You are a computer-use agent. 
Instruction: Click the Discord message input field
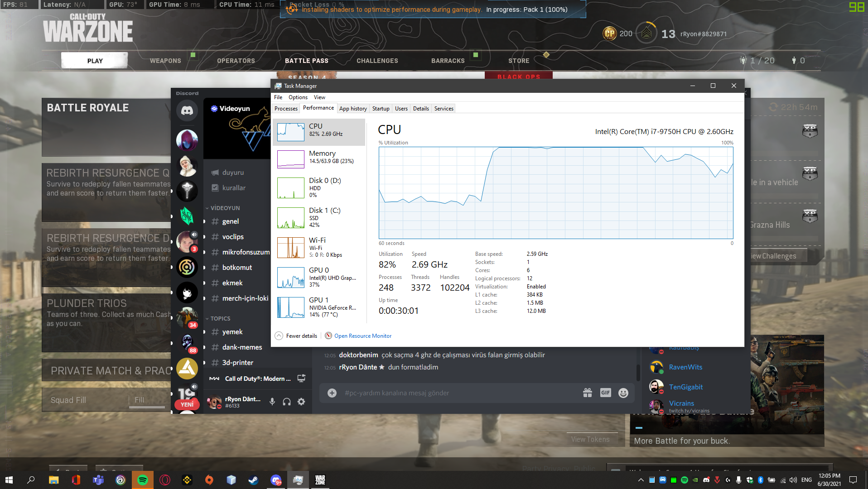460,393
